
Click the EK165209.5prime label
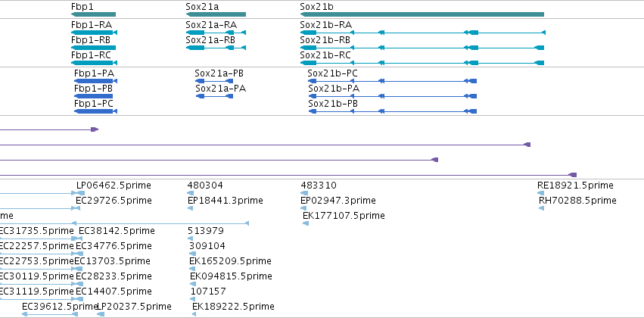(230, 261)
